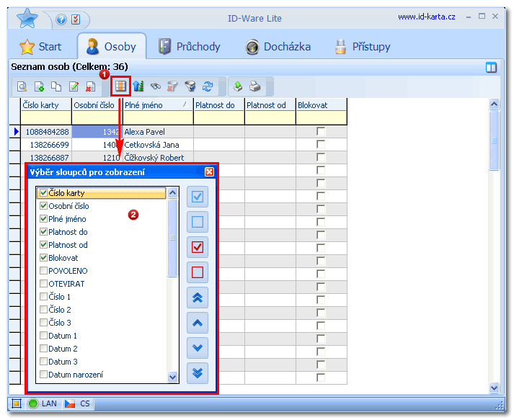Sort by Číslo karty column header
This screenshot has height=420, width=514.
point(46,105)
